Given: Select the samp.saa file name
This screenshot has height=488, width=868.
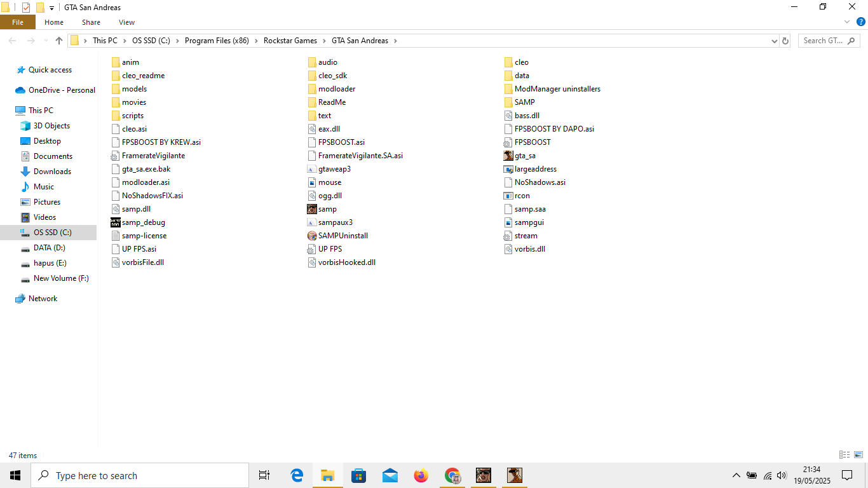Looking at the screenshot, I should [x=530, y=209].
